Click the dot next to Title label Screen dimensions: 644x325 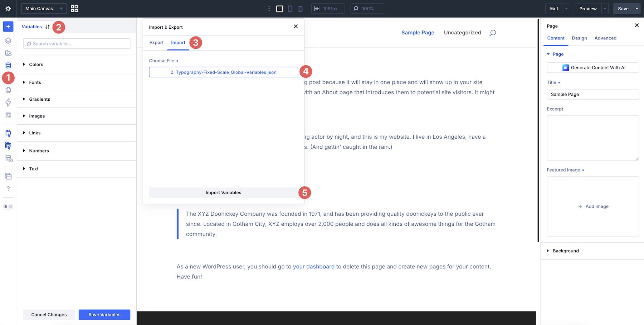(x=559, y=83)
